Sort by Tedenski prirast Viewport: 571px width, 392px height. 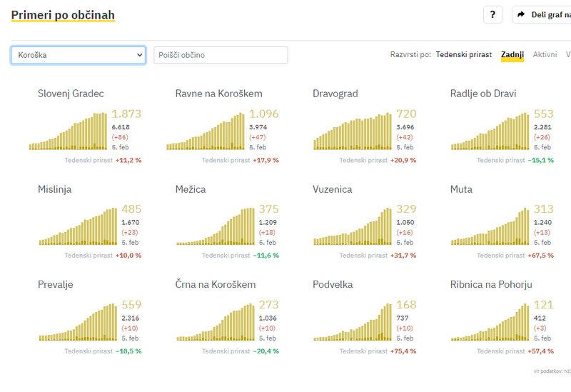464,54
